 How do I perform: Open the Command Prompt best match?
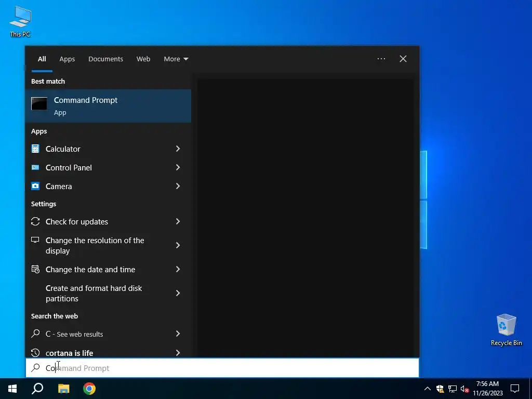tap(108, 106)
